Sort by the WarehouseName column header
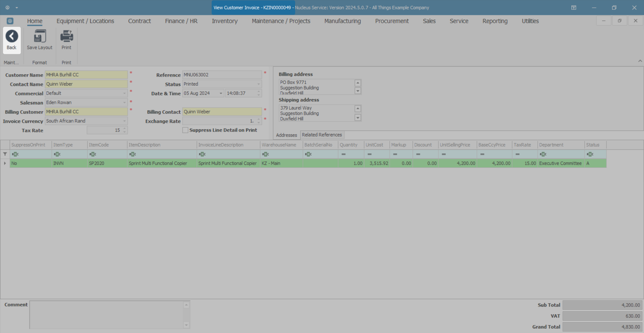The width and height of the screenshot is (644, 333). point(281,145)
